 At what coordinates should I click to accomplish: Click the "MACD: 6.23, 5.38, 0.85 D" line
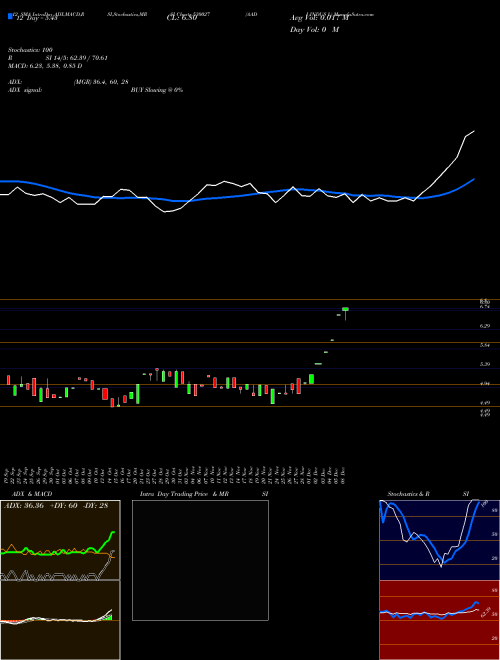pos(45,66)
